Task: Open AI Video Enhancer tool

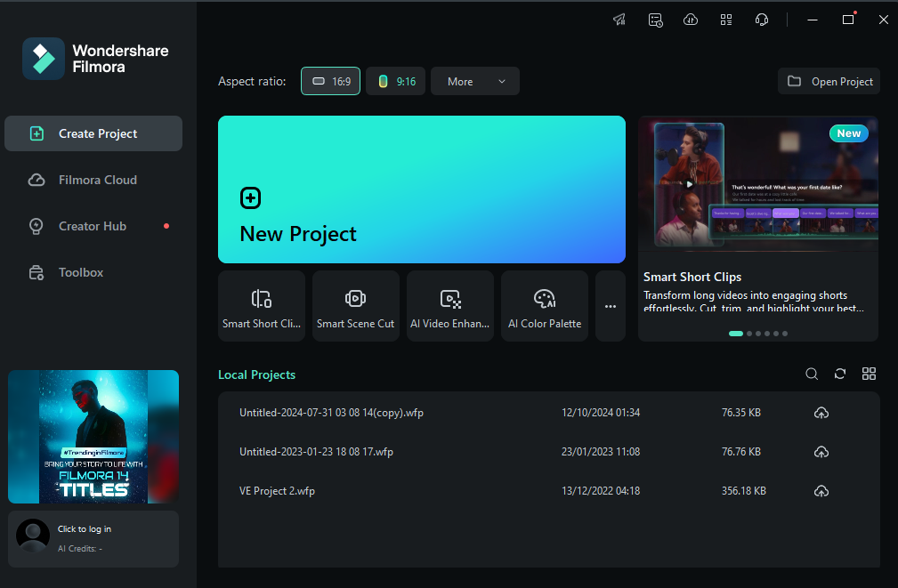Action: click(450, 306)
